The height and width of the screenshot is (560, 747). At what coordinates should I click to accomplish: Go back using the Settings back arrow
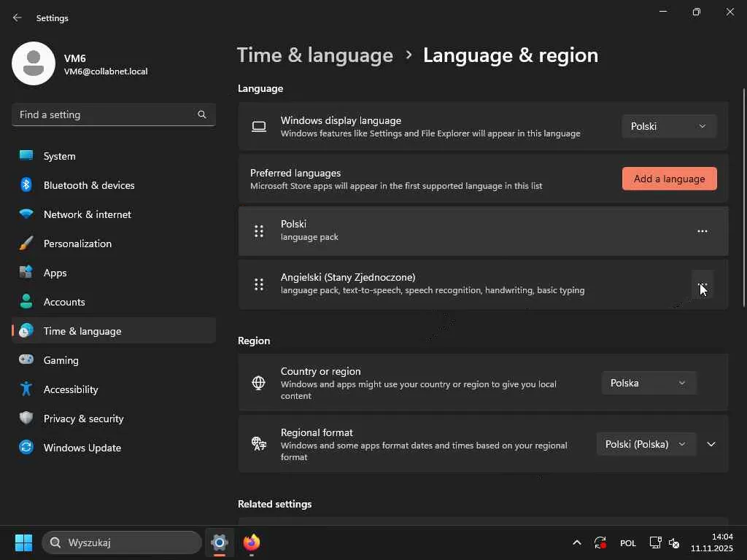(x=18, y=17)
